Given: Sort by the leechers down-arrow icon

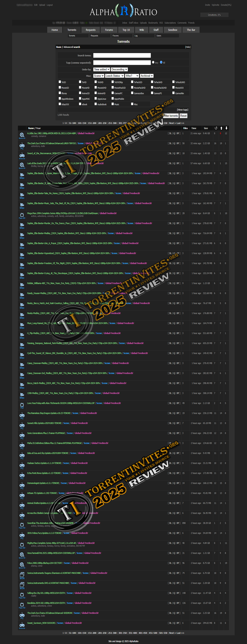Looking at the screenshot, I should tap(226, 128).
